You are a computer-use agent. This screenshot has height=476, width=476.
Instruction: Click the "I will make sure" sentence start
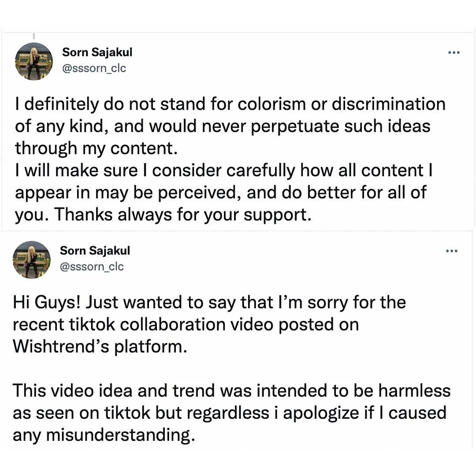coord(77,171)
